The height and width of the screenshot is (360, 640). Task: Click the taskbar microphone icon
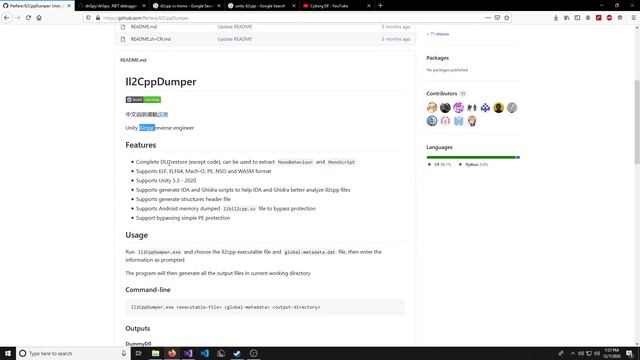point(124,353)
